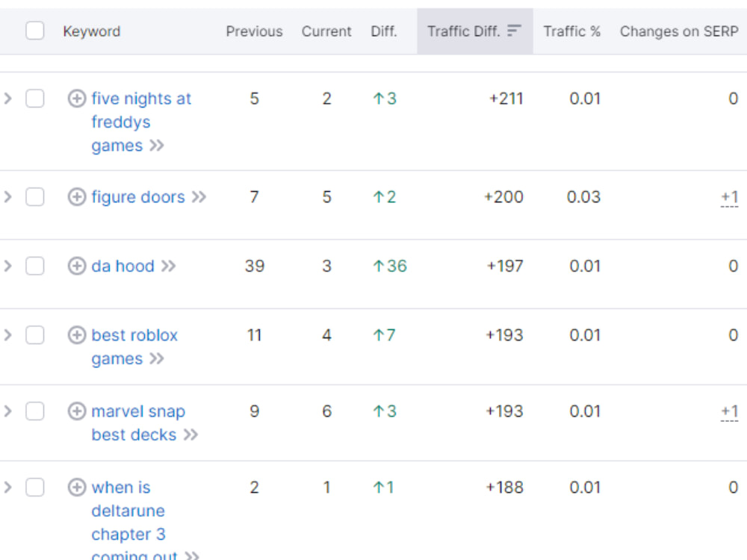The height and width of the screenshot is (560, 747).
Task: Click the green up 1 diff for when is deltarune
Action: click(383, 487)
